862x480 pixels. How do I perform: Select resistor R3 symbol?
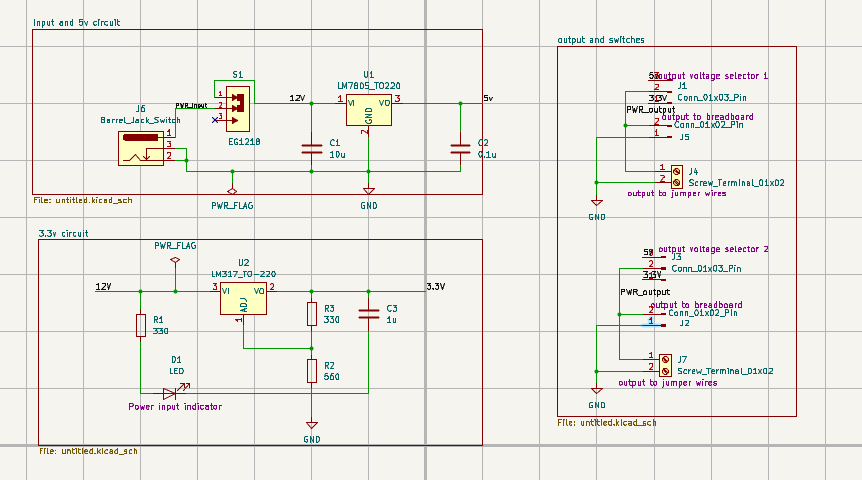click(312, 314)
